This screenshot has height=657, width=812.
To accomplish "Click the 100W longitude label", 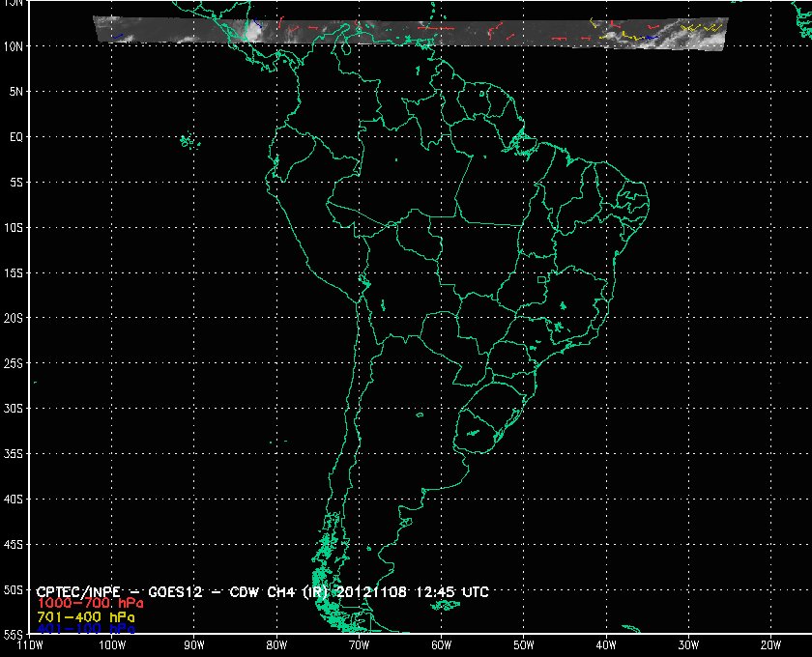I will click(x=112, y=645).
